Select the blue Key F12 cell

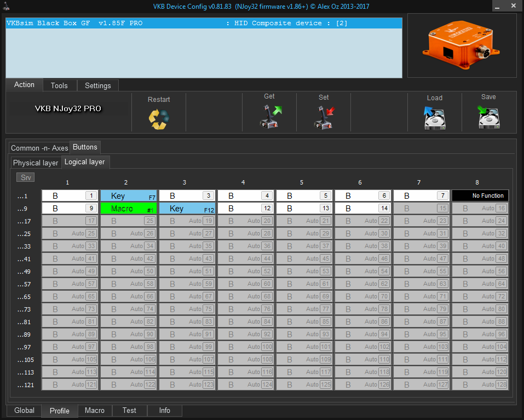[187, 209]
